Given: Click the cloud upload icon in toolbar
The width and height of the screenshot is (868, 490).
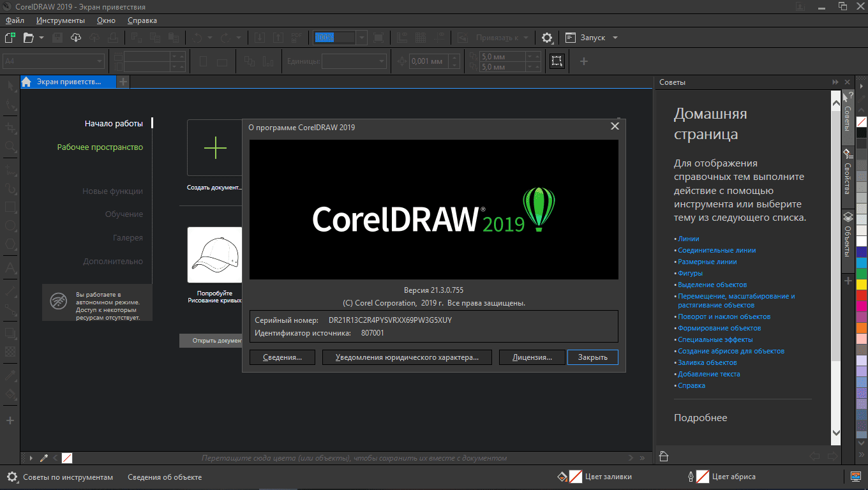Looking at the screenshot, I should tap(94, 38).
